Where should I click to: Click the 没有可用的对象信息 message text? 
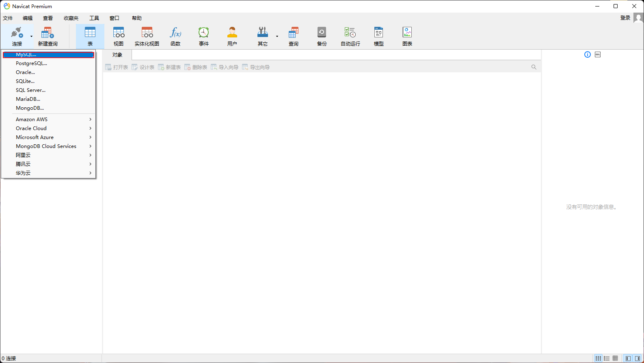[592, 207]
